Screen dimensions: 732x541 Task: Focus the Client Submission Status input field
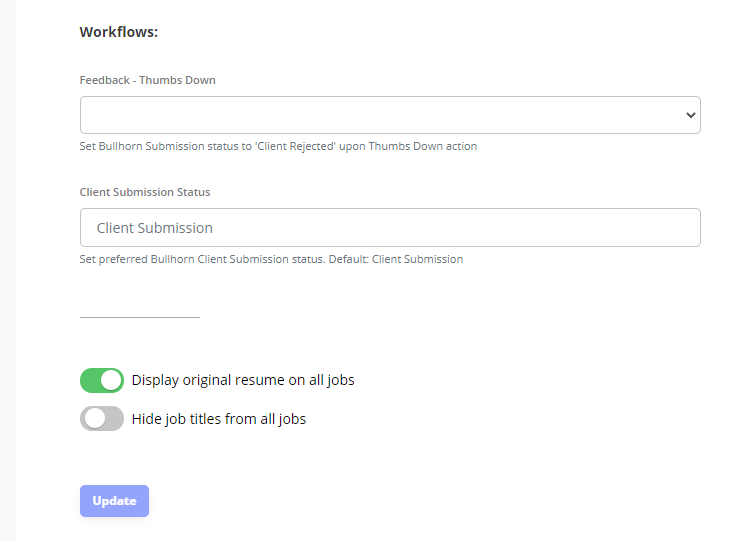click(390, 227)
